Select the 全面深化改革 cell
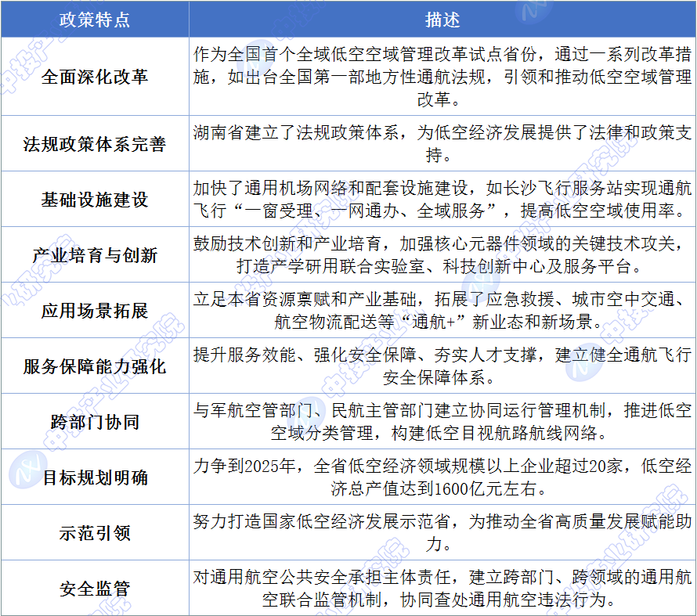 click(x=95, y=77)
